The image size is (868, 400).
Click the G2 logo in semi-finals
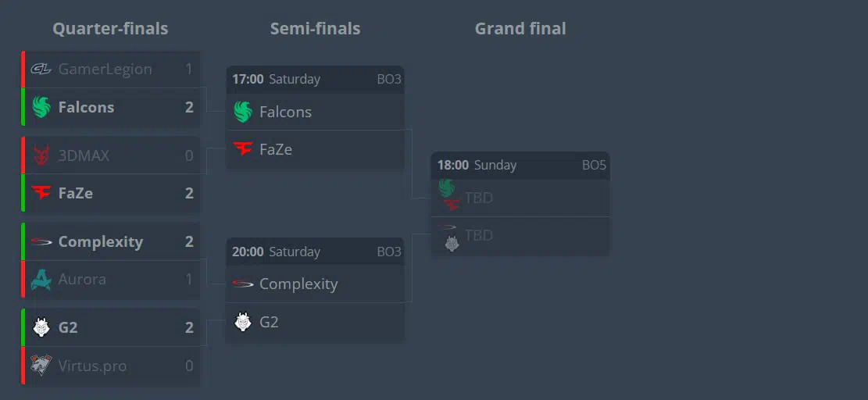(x=242, y=321)
